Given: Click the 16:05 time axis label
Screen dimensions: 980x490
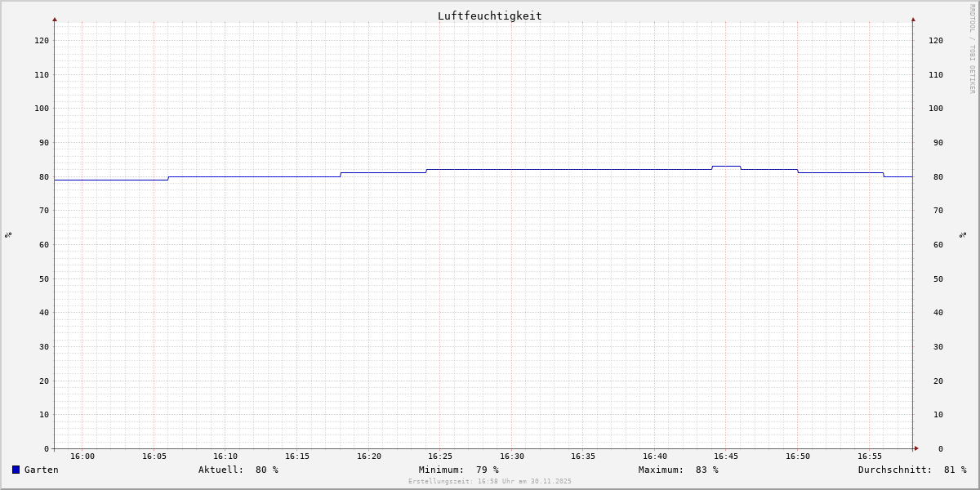Looking at the screenshot, I should click(x=154, y=456).
